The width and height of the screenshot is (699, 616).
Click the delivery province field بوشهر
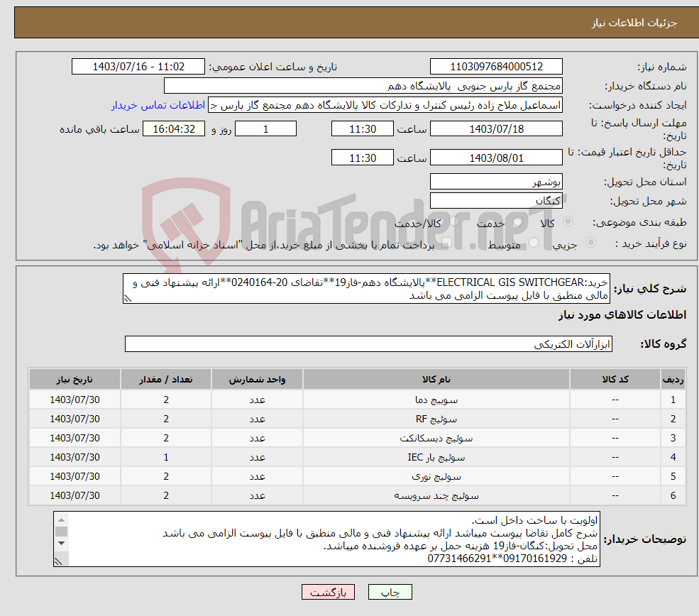[496, 182]
